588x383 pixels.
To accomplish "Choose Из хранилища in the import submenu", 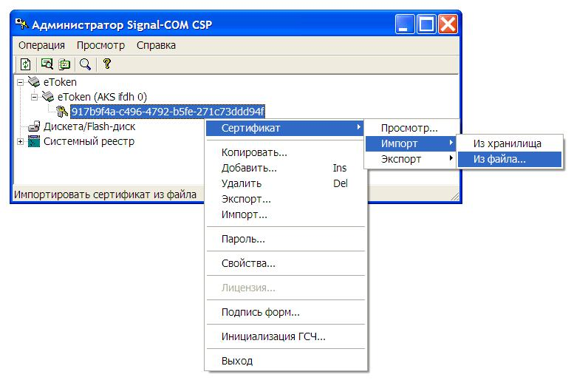I will [510, 143].
